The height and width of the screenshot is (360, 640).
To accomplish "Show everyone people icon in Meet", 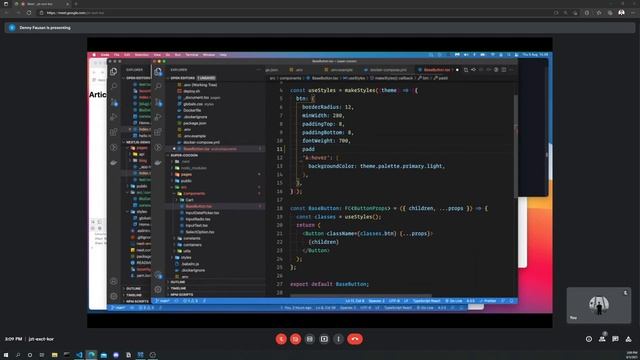I will [x=602, y=339].
